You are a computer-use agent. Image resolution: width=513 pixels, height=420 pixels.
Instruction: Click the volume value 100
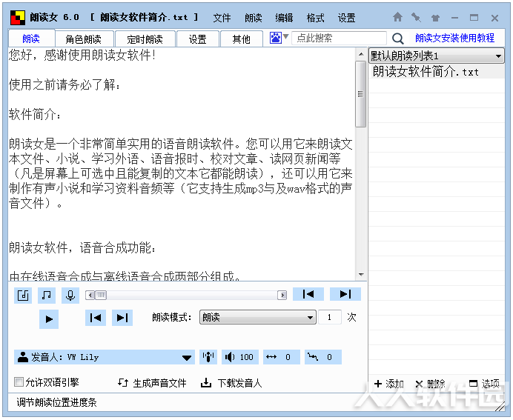[x=246, y=357]
